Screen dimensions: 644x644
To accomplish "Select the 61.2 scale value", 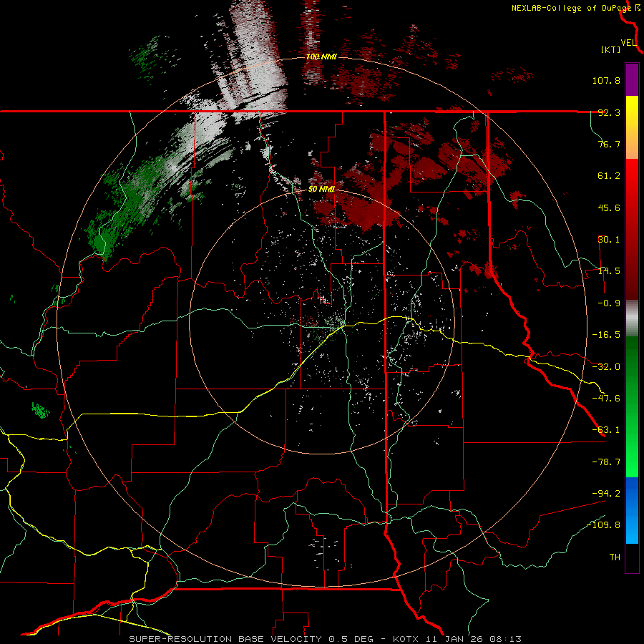I will pos(609,176).
